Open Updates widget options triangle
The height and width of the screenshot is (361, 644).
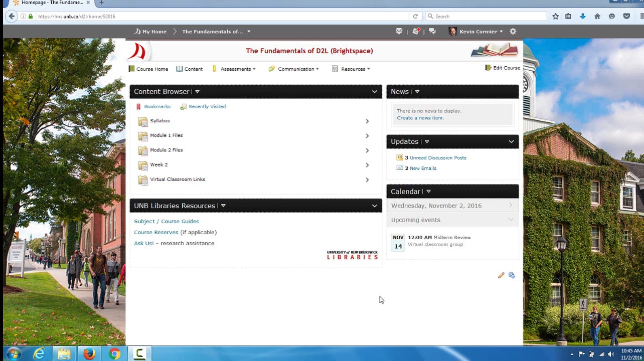click(427, 142)
